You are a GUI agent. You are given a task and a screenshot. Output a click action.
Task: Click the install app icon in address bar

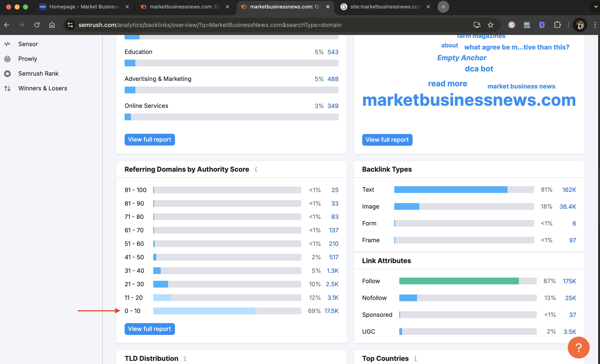pos(477,25)
